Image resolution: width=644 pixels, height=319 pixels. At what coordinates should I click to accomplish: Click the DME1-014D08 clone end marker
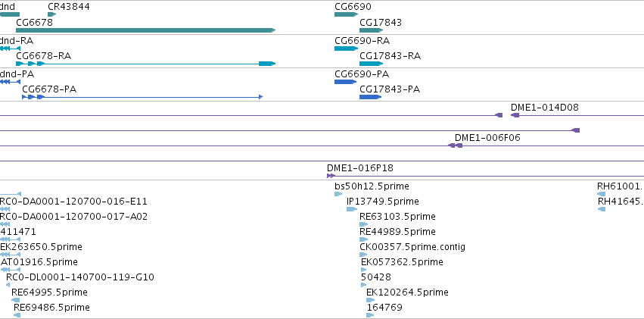(x=515, y=115)
